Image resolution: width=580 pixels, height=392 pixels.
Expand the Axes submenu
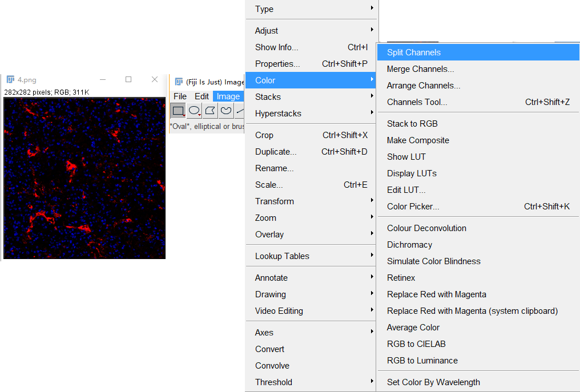pos(311,333)
